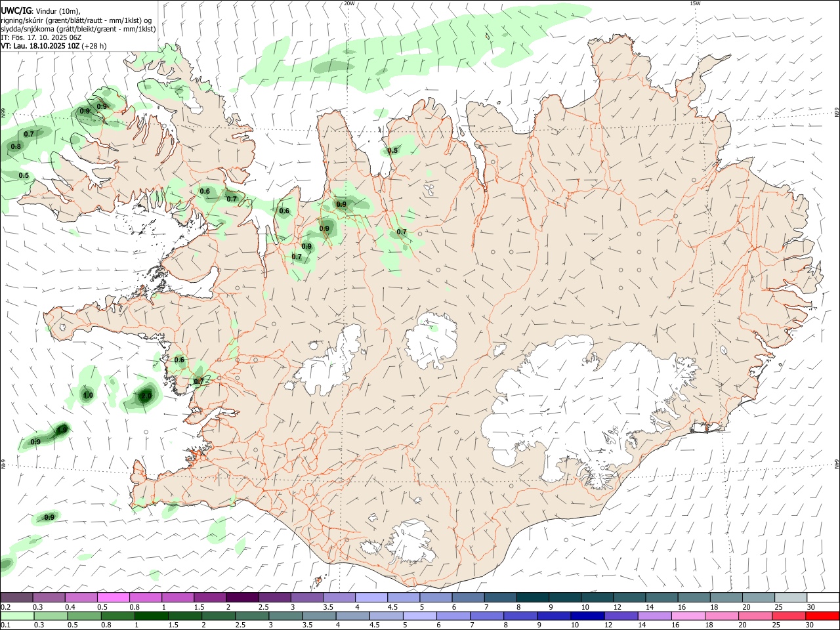
Task: Click the 66N label on the right edge
Action: [x=837, y=113]
